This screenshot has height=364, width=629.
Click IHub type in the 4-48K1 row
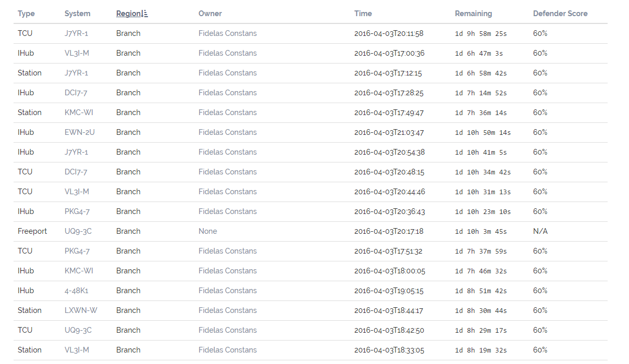point(26,291)
